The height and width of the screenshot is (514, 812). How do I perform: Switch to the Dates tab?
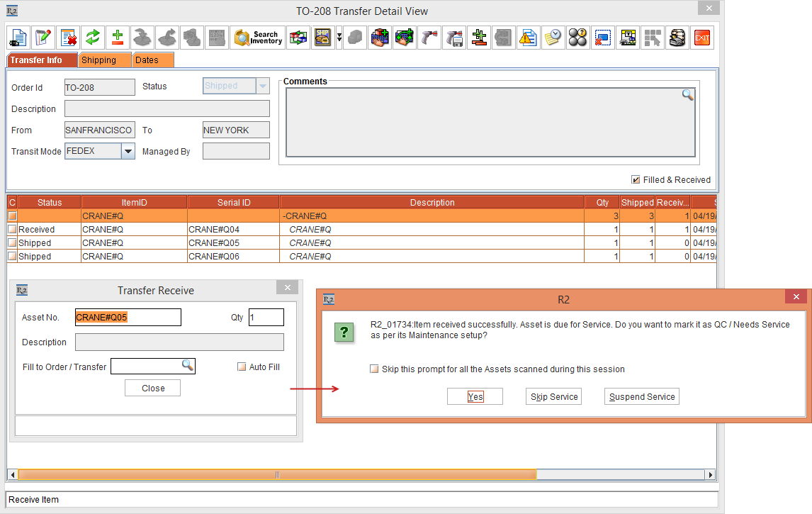(x=152, y=60)
